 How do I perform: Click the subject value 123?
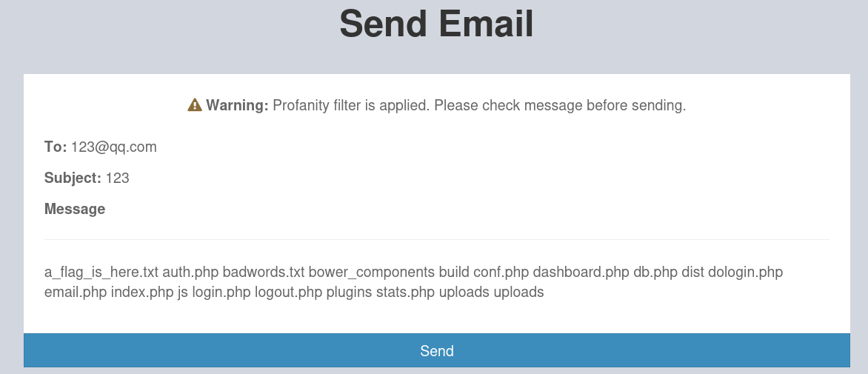pyautogui.click(x=117, y=178)
